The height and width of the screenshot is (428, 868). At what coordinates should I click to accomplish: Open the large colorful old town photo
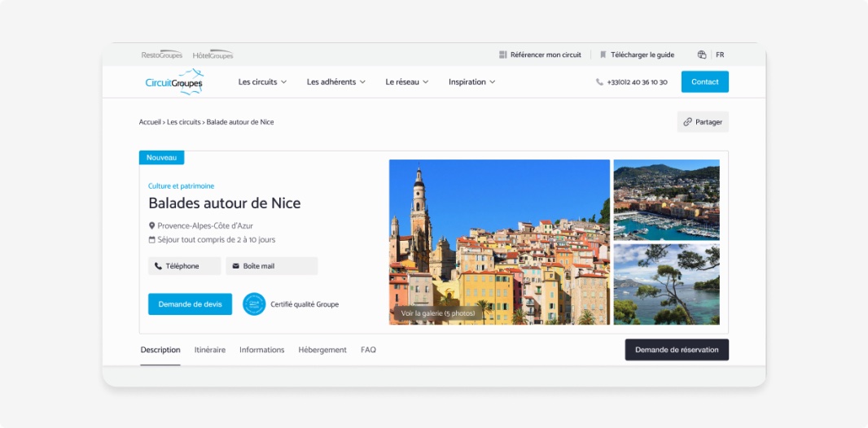click(499, 242)
